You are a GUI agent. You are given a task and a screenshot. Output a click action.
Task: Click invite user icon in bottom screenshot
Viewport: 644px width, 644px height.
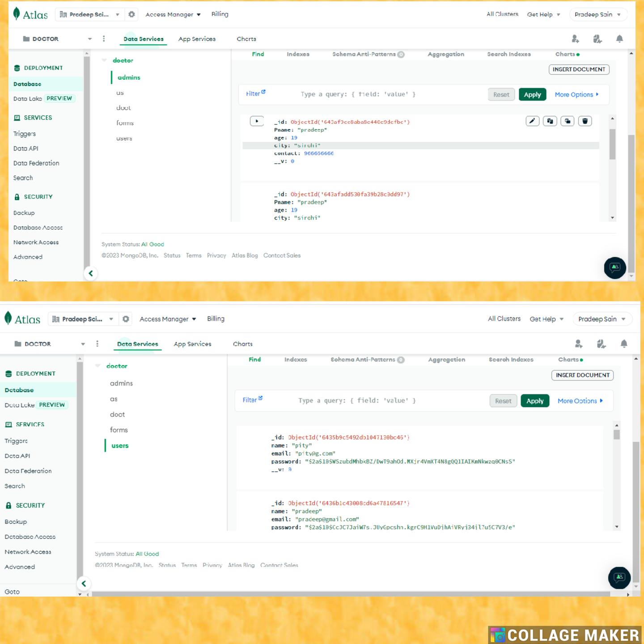pos(579,343)
